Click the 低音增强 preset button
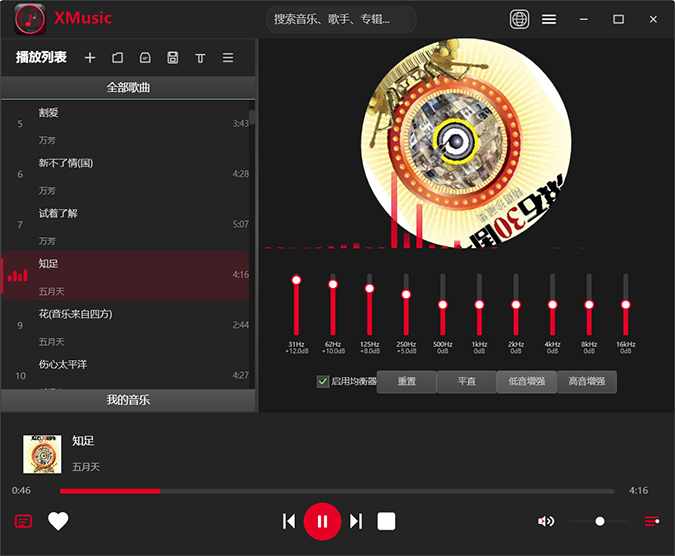 (526, 382)
